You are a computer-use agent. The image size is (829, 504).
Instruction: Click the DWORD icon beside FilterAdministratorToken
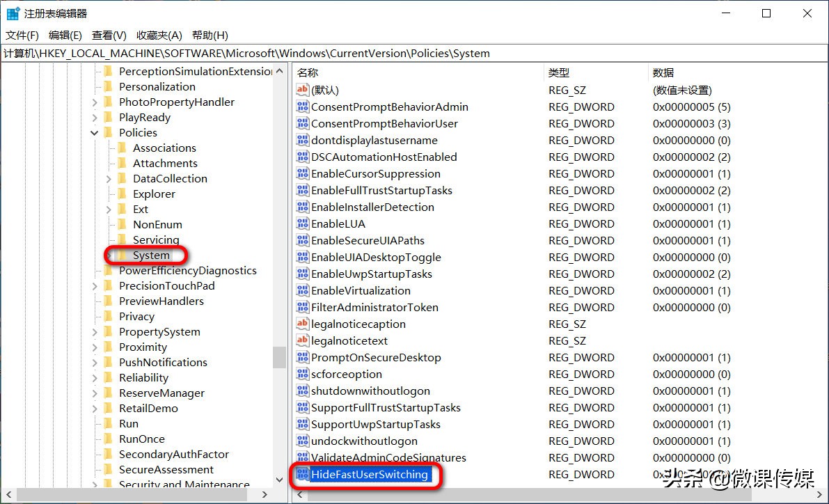(302, 307)
